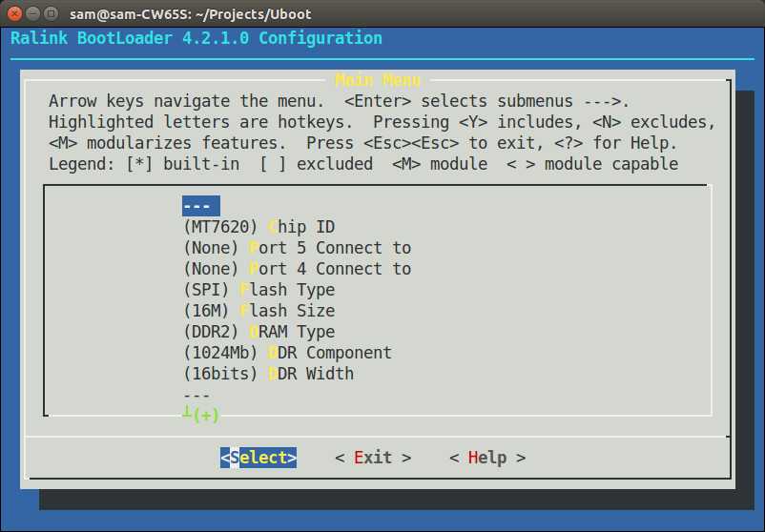Select DDR Component (1024Mb) entry
This screenshot has height=532, width=765.
[287, 353]
